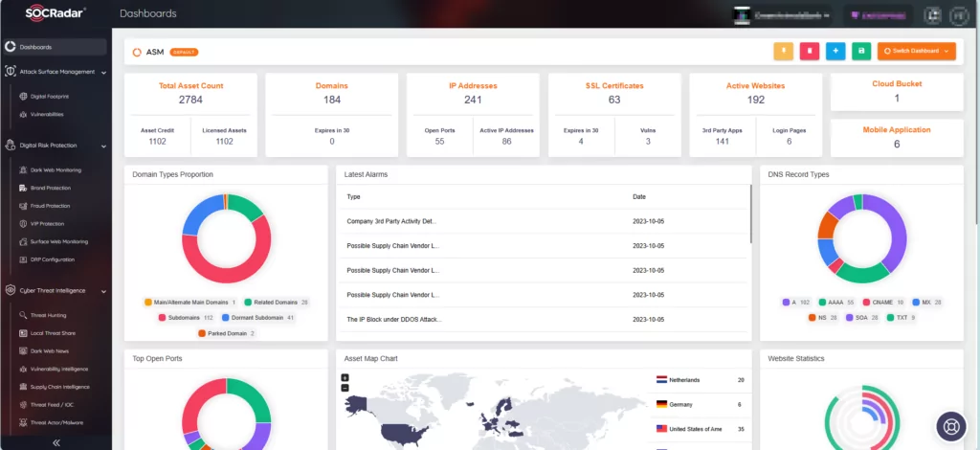The height and width of the screenshot is (450, 980).
Task: Click the Cloud Bucket card
Action: [x=897, y=92]
